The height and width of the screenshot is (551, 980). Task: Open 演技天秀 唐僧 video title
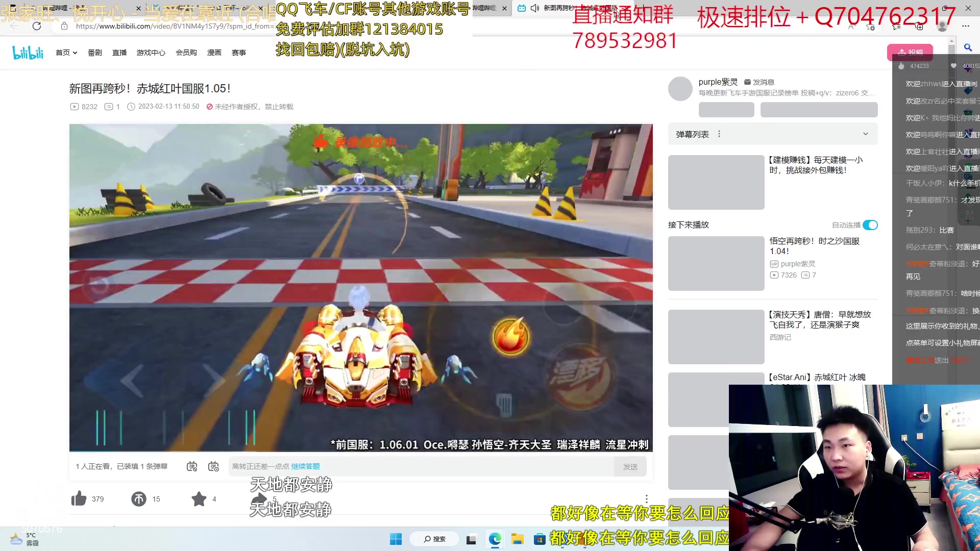click(820, 319)
